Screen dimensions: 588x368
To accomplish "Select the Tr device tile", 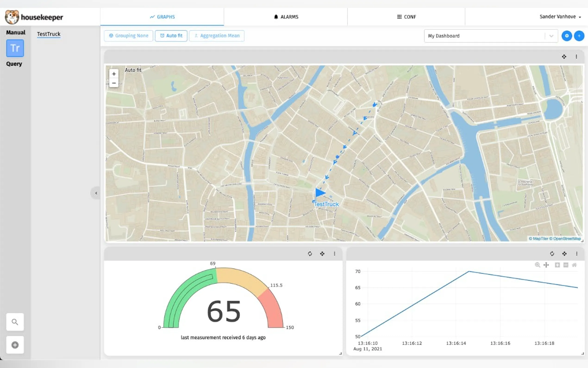I will pos(15,48).
